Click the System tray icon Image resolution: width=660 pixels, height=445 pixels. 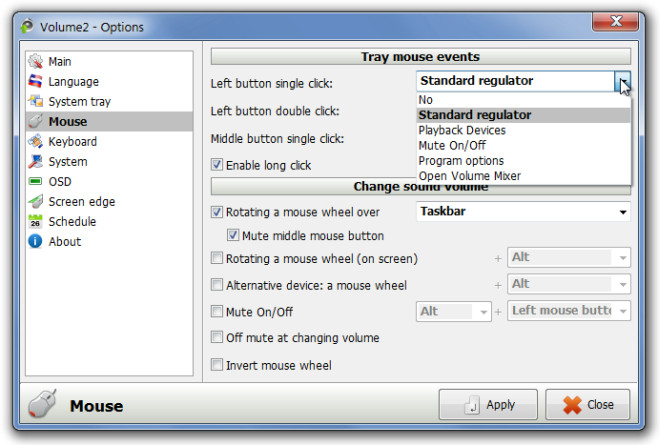point(35,101)
